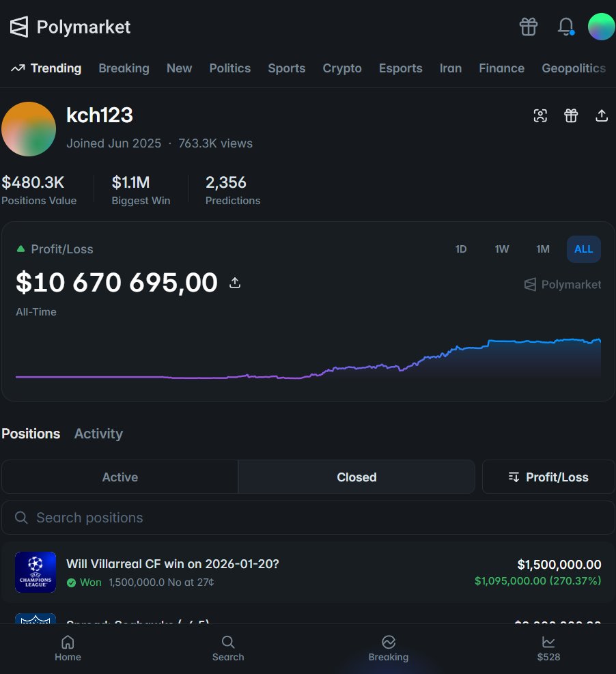This screenshot has width=616, height=674.
Task: Open the $528 portfolio in bottom navigation
Action: pyautogui.click(x=548, y=649)
